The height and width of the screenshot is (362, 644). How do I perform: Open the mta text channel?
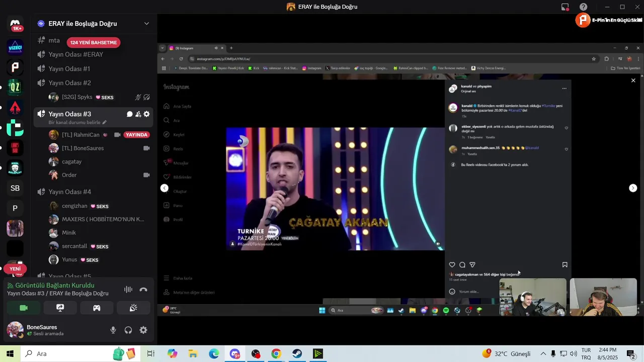point(50,40)
